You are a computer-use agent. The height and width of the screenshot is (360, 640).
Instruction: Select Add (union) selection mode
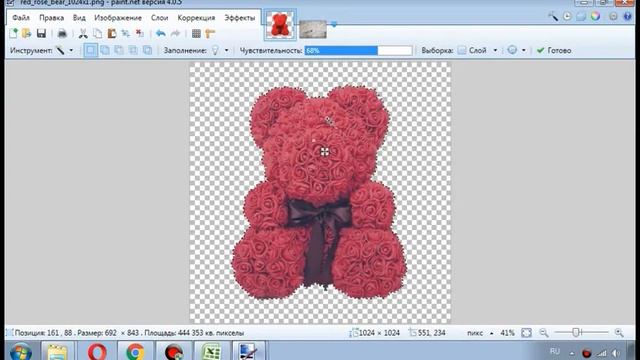(105, 50)
